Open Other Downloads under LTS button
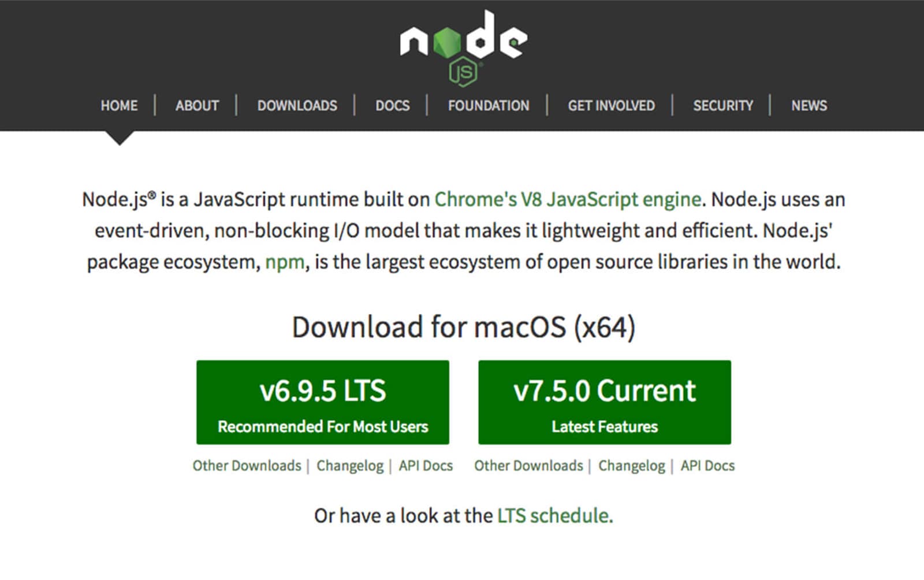Viewport: 924px width, 580px height. pos(247,466)
